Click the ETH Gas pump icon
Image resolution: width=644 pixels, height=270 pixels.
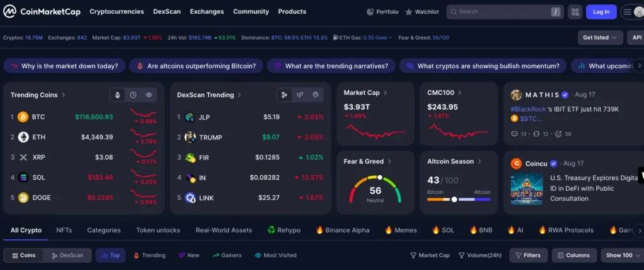pyautogui.click(x=336, y=37)
